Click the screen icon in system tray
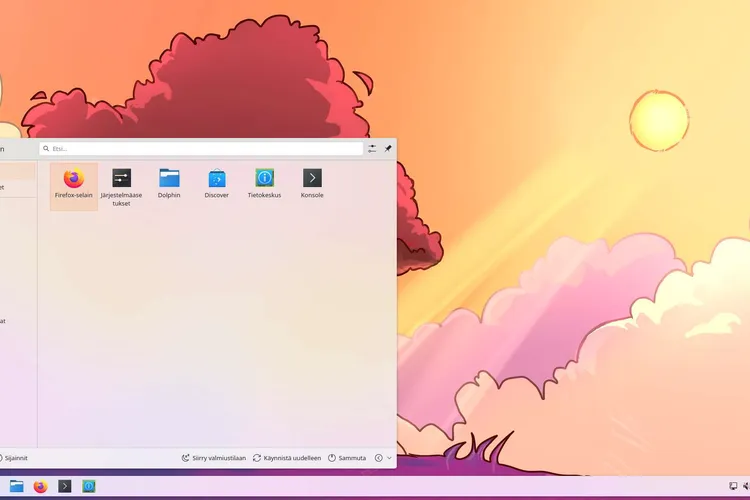The image size is (750, 500). pyautogui.click(x=733, y=486)
